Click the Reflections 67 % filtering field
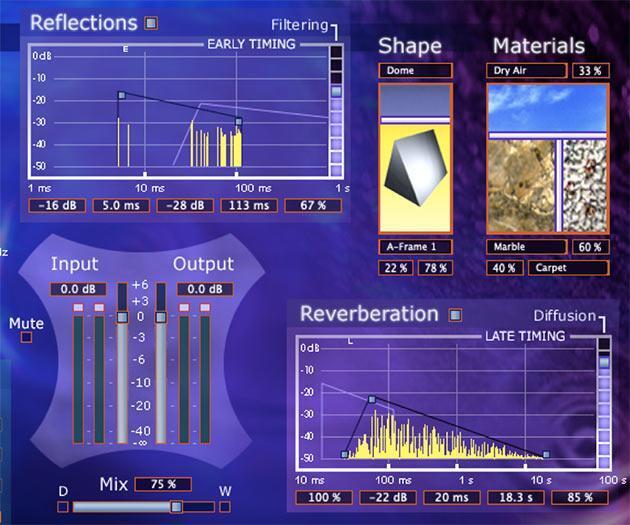 click(x=313, y=206)
